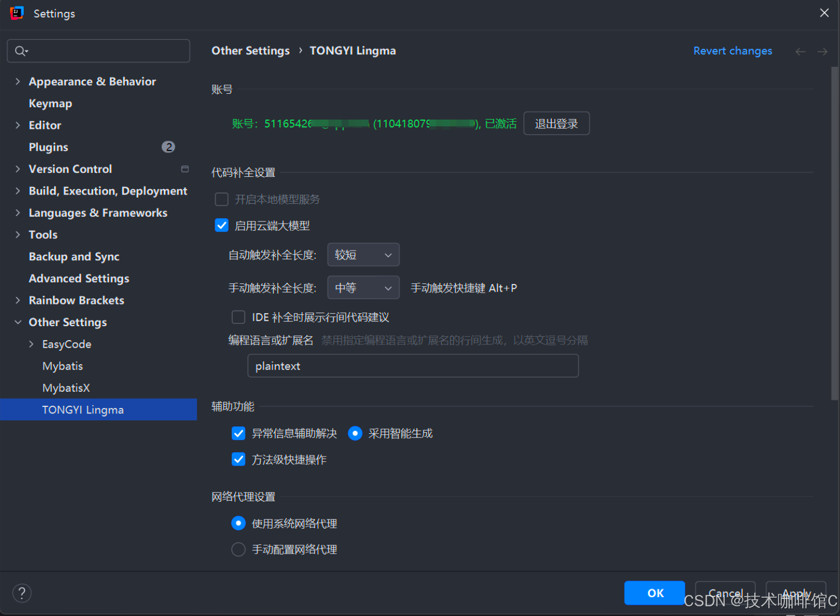
Task: Select the 采用智能生成 radio button
Action: [355, 433]
